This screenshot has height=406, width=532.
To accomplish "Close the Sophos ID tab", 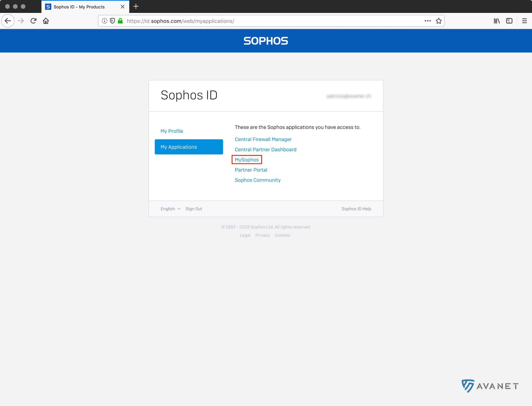I will 123,7.
